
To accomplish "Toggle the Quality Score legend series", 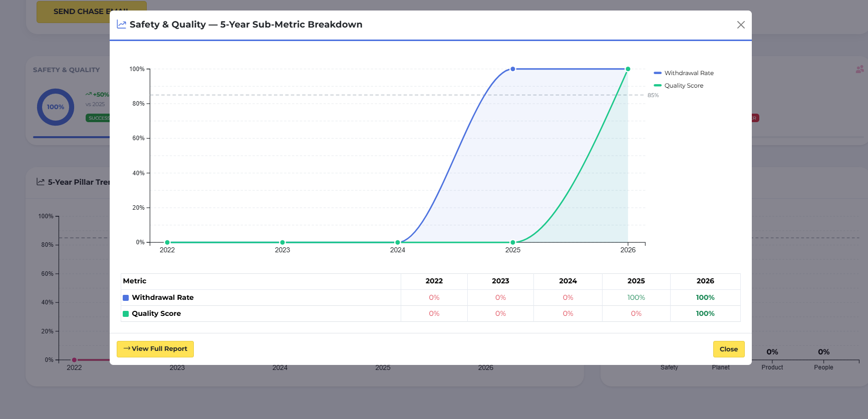I will (x=679, y=86).
